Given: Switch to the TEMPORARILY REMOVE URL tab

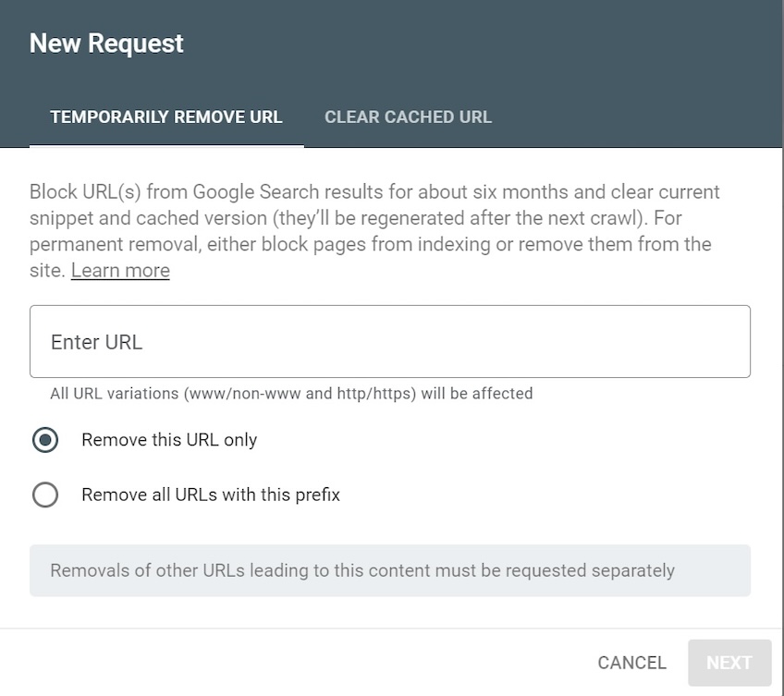Looking at the screenshot, I should pyautogui.click(x=166, y=117).
